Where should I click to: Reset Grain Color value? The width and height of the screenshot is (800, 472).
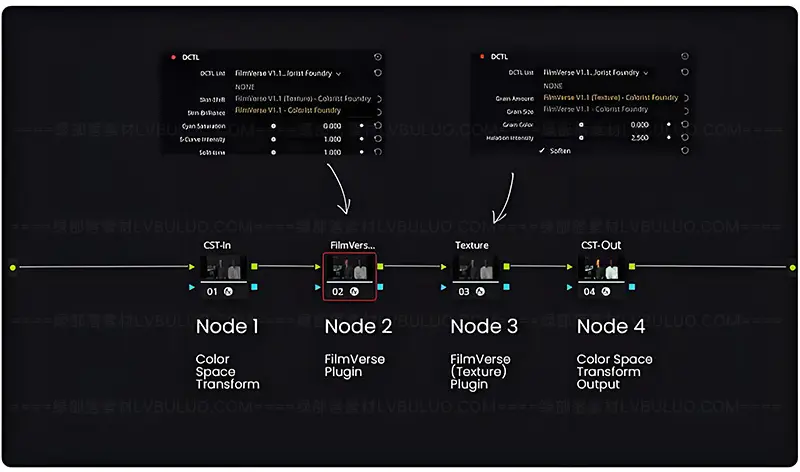[685, 125]
